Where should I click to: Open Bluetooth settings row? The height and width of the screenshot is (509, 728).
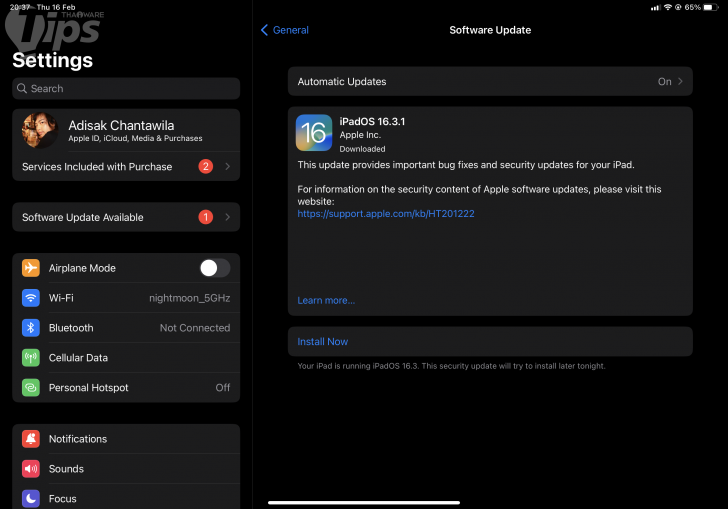(x=126, y=328)
